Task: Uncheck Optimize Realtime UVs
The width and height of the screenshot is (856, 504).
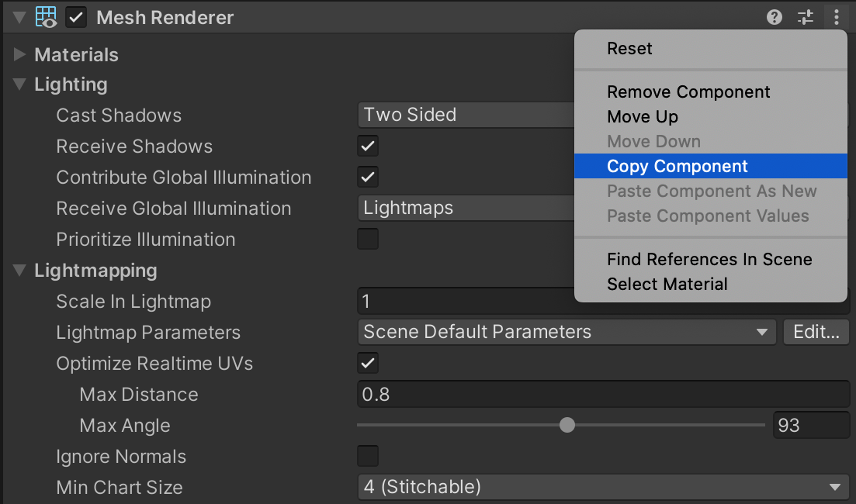Action: coord(368,363)
